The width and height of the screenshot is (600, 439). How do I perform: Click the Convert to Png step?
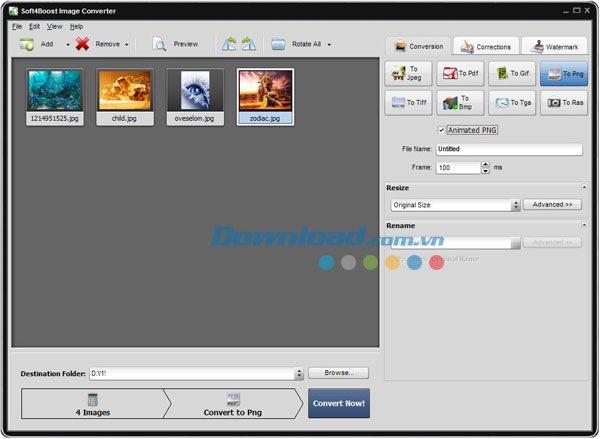(233, 404)
